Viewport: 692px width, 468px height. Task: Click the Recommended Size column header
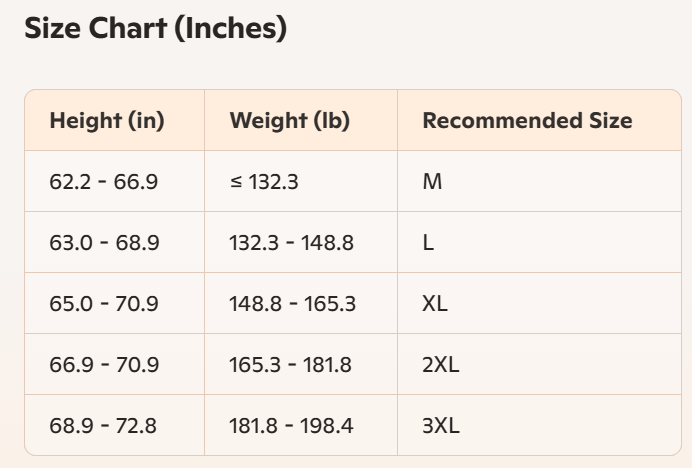tap(527, 121)
